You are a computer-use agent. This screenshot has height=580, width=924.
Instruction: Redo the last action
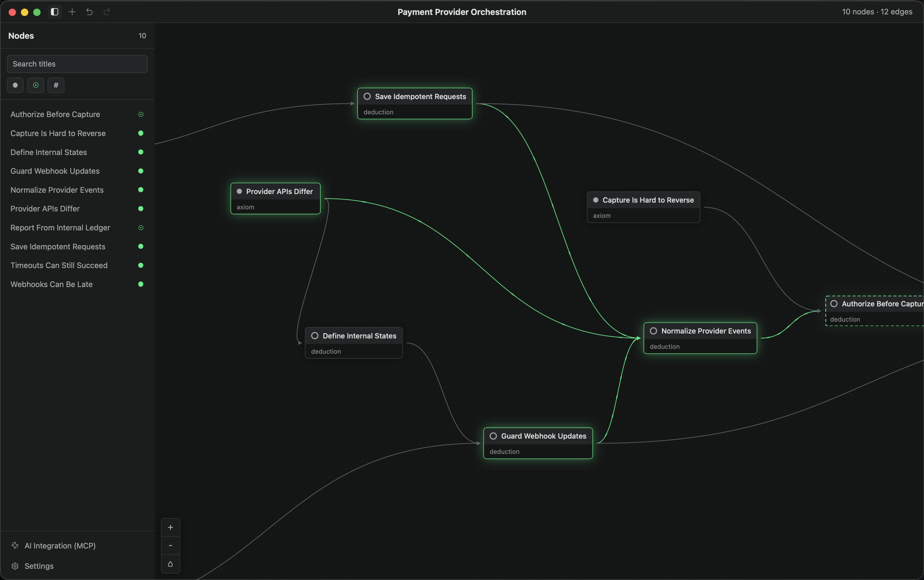[107, 12]
